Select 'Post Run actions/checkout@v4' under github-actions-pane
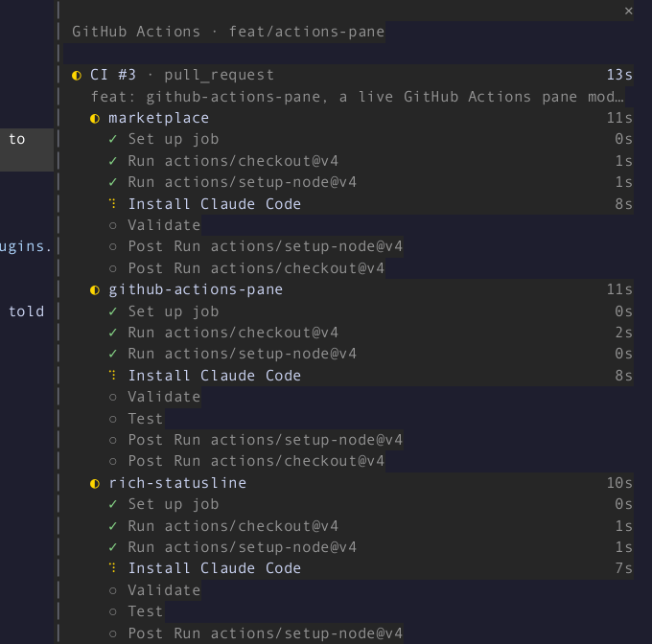Image resolution: width=652 pixels, height=644 pixels. point(256,461)
